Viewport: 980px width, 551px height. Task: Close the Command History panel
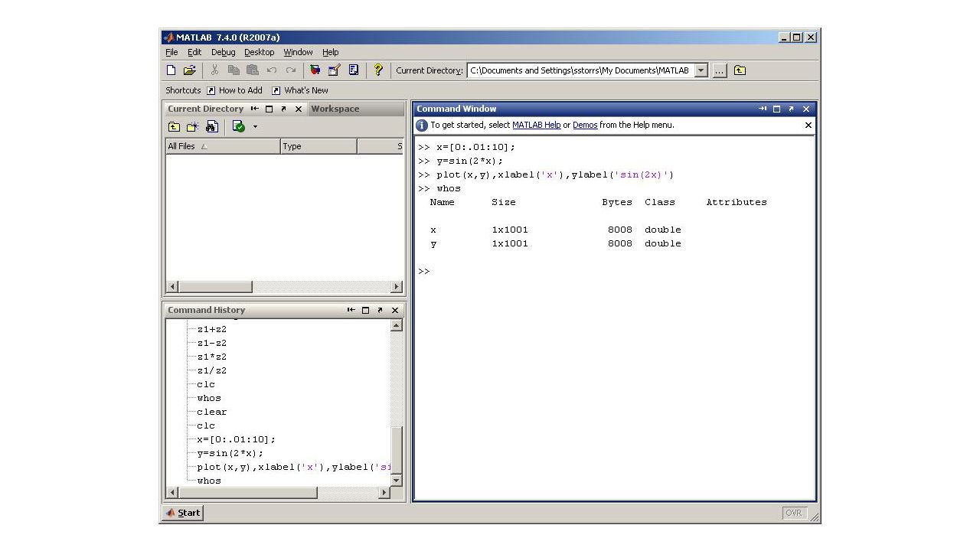pyautogui.click(x=395, y=310)
